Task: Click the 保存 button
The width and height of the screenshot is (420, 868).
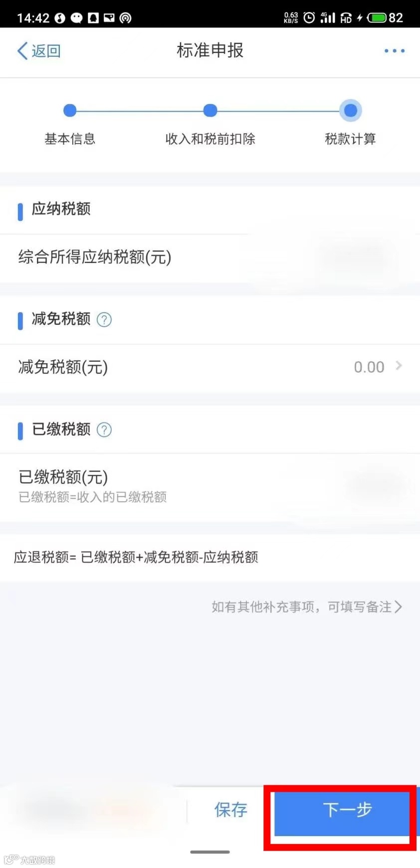Action: tap(231, 810)
